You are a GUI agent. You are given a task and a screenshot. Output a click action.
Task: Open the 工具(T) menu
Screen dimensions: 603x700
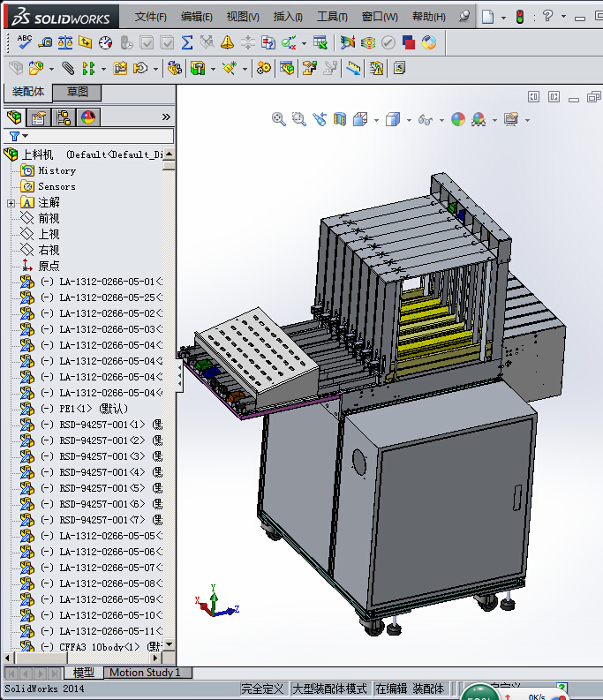332,17
